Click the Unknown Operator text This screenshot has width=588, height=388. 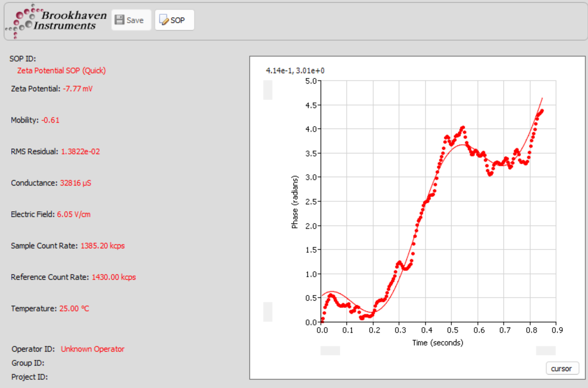click(x=93, y=349)
